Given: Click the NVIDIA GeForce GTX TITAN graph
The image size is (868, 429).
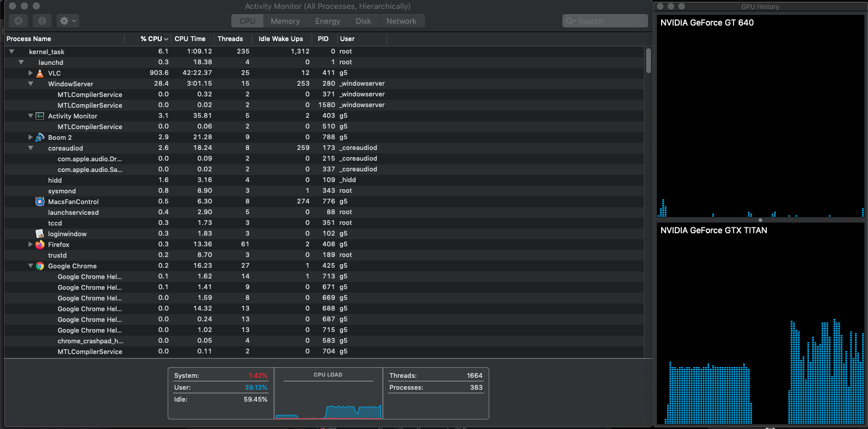Looking at the screenshot, I should 760,323.
